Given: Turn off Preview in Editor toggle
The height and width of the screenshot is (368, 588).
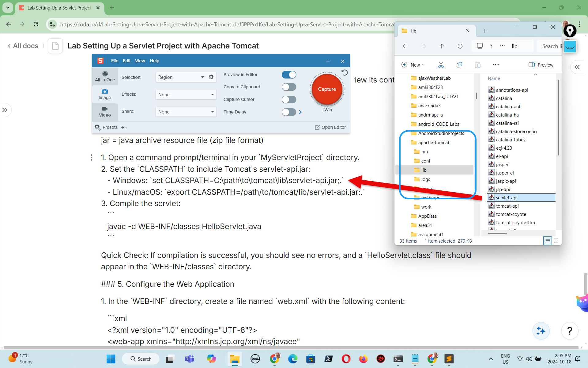Looking at the screenshot, I should coord(289,75).
